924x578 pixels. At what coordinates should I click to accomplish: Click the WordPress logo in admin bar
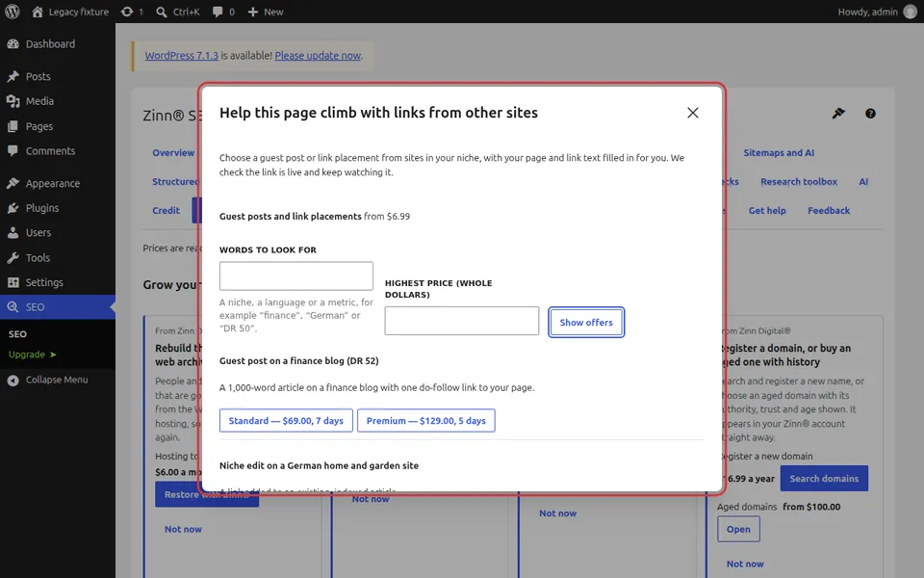(x=13, y=12)
